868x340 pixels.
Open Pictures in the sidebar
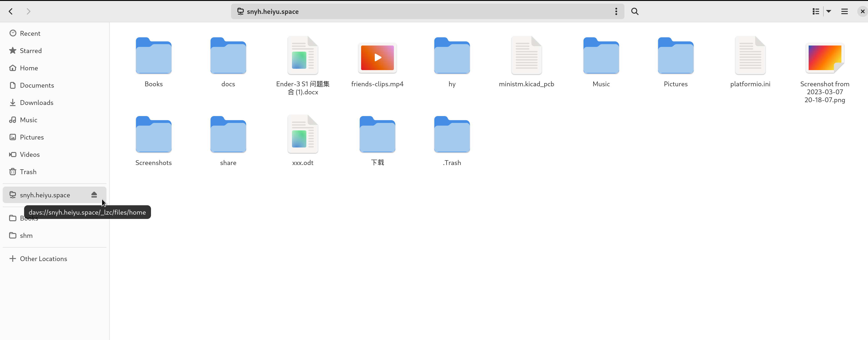coord(55,137)
